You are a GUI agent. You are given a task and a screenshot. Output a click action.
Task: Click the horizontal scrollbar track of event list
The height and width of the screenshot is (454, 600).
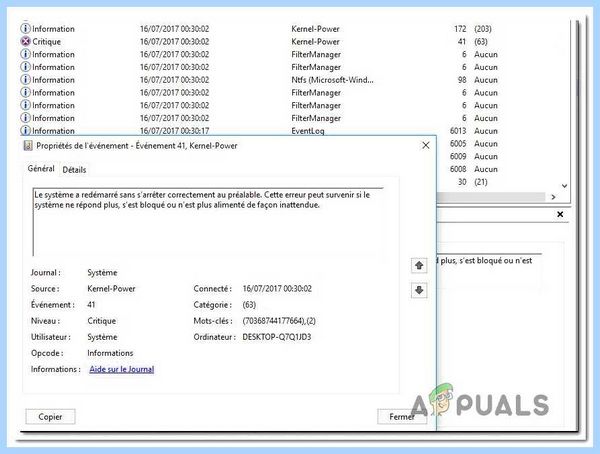(x=491, y=197)
